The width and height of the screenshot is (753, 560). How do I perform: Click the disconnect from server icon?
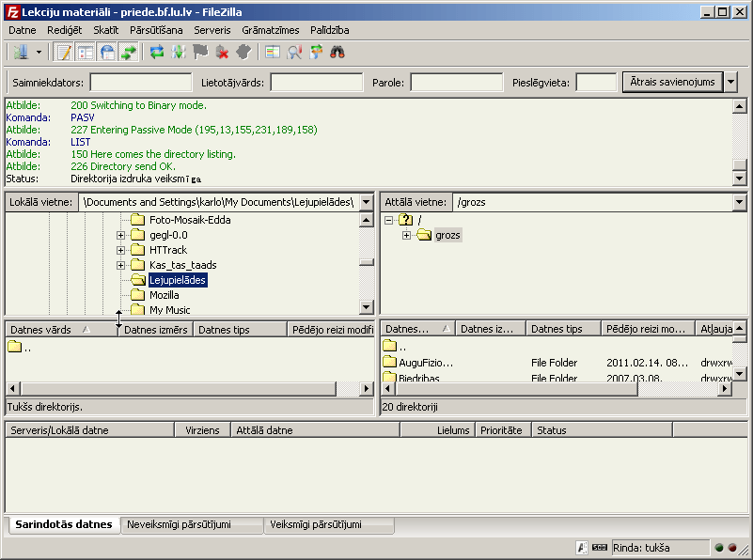(x=222, y=52)
